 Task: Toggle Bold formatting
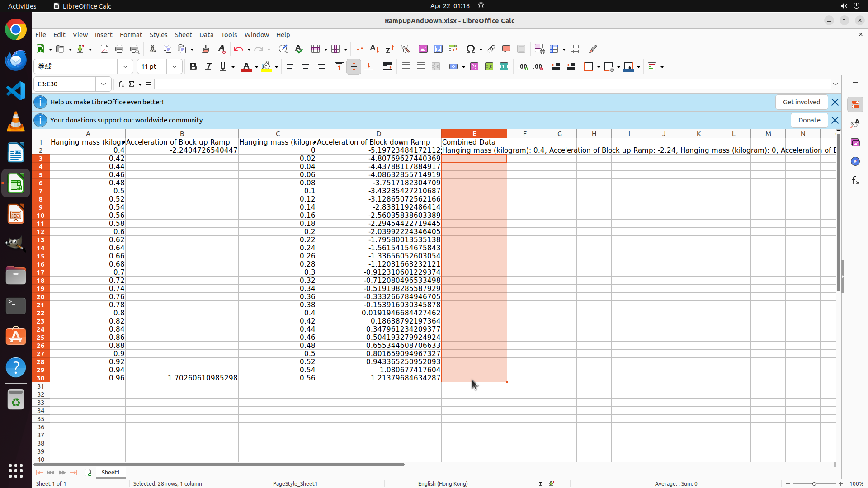(193, 67)
